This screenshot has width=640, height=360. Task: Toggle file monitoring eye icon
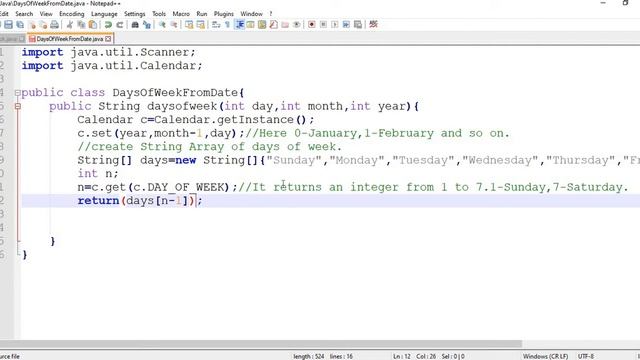coord(297,24)
